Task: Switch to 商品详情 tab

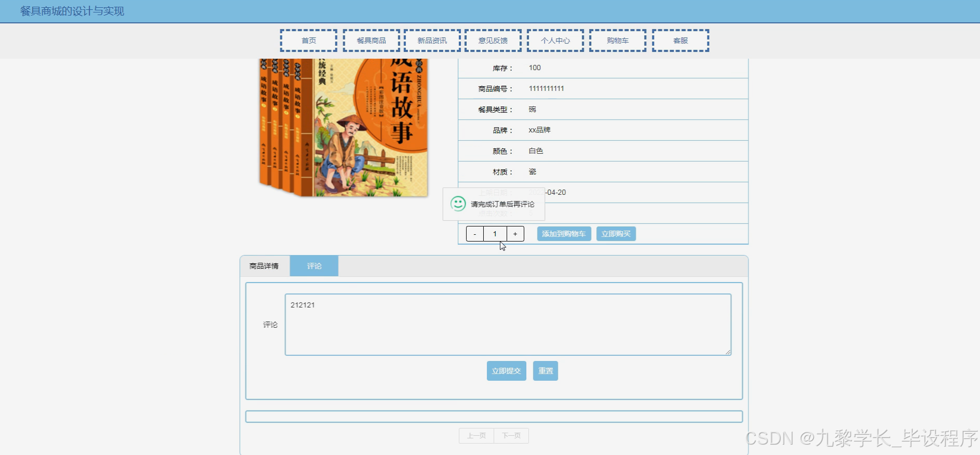Action: 264,266
